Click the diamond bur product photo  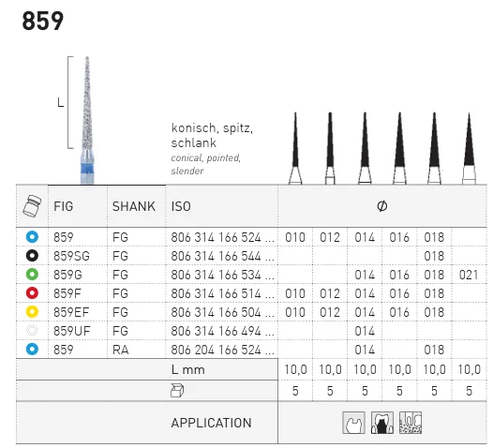(x=87, y=120)
